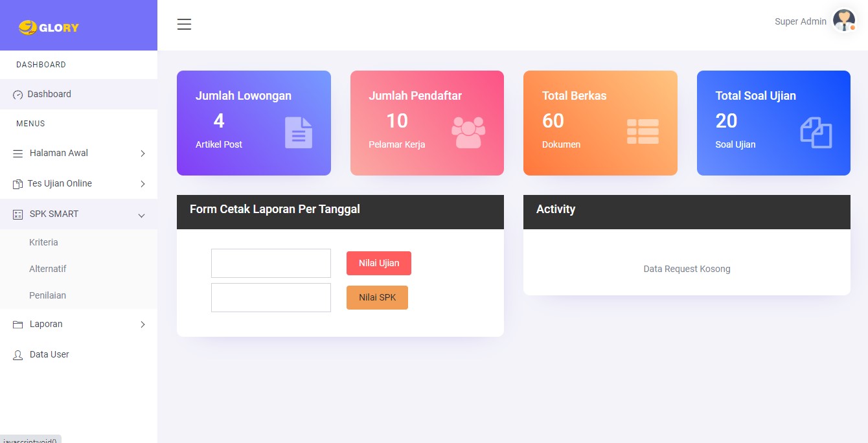Expand the Laporan menu chevron
The width and height of the screenshot is (868, 443).
pyautogui.click(x=143, y=324)
